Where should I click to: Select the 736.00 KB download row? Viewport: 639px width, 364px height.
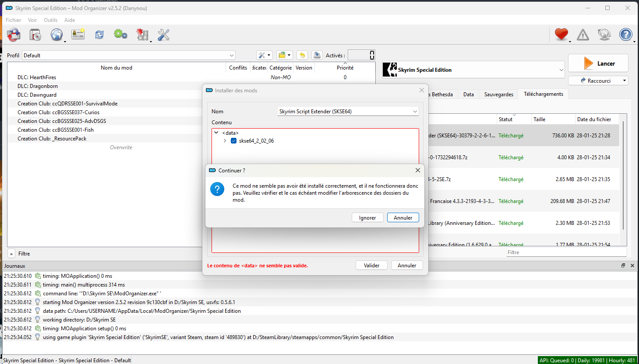(x=523, y=136)
